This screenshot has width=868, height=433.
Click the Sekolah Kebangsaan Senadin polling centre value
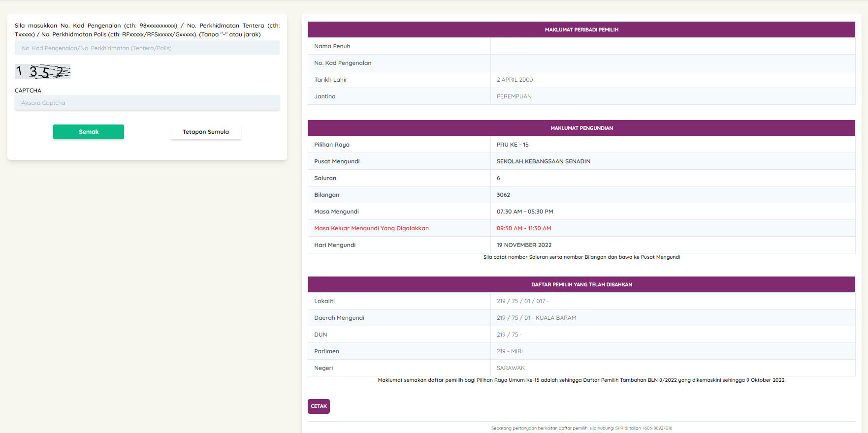543,161
